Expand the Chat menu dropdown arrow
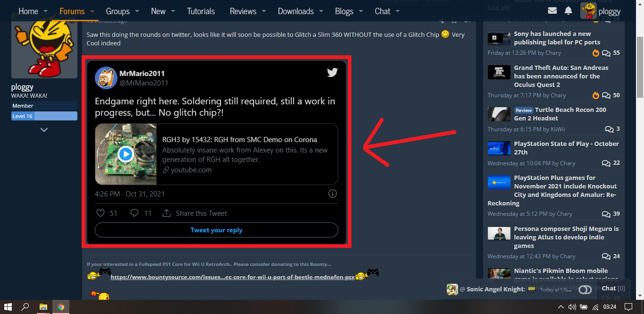 click(x=398, y=11)
